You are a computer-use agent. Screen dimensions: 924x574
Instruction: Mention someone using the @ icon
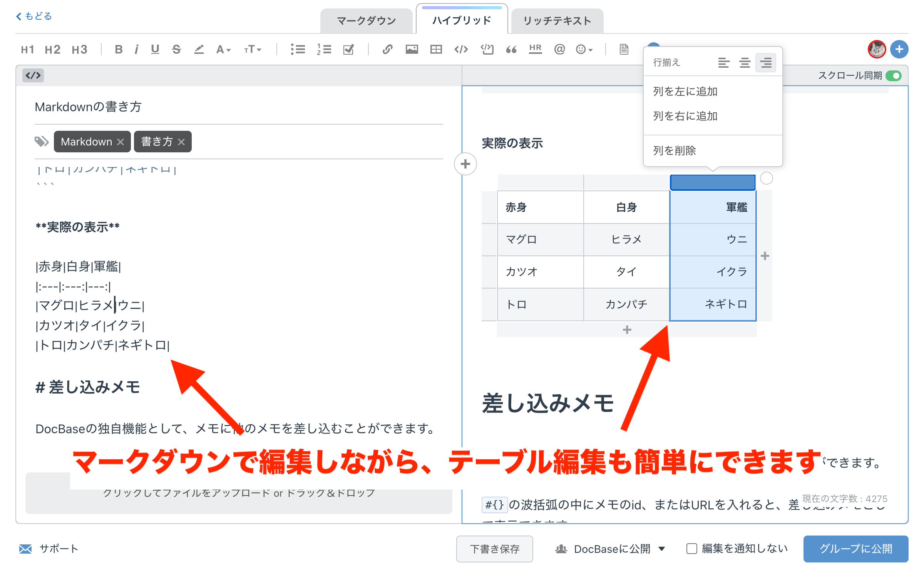pos(559,49)
